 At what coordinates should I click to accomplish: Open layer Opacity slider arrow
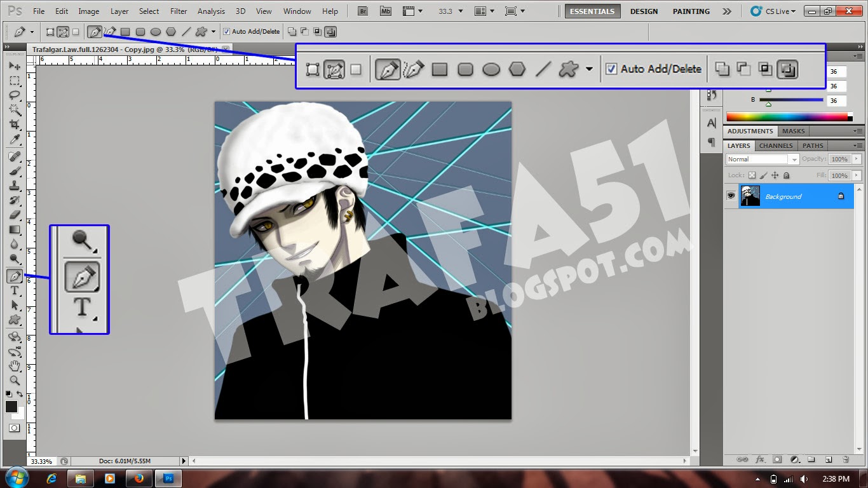(857, 159)
